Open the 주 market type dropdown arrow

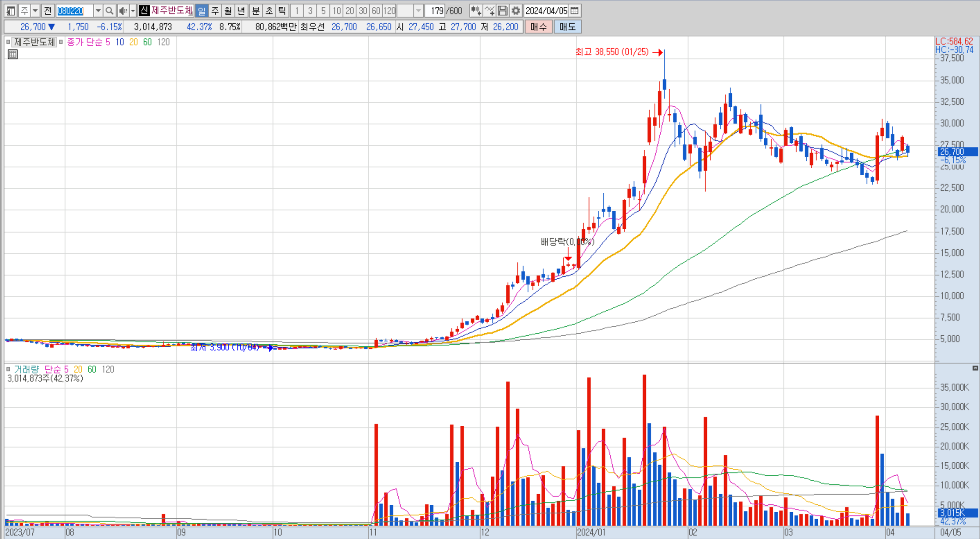pyautogui.click(x=35, y=11)
